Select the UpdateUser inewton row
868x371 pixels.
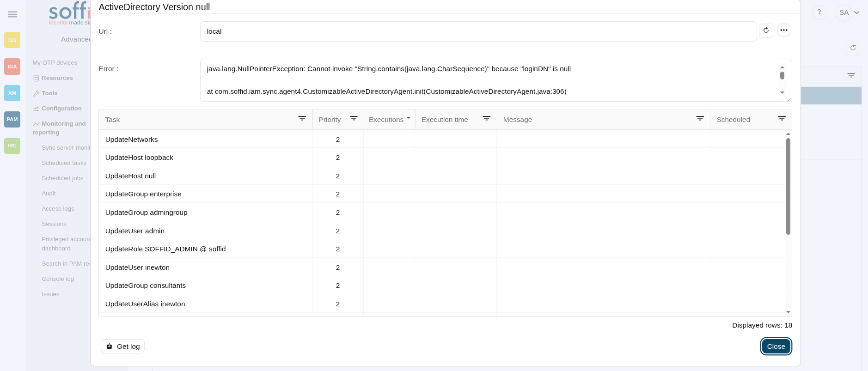click(x=442, y=267)
